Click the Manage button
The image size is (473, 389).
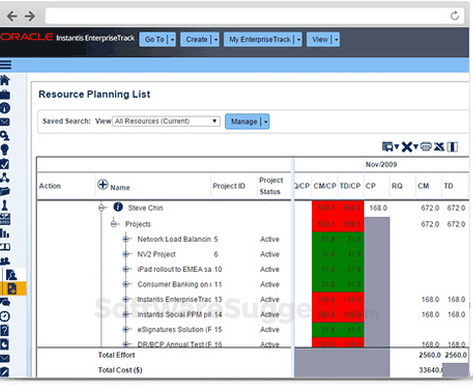pos(247,122)
